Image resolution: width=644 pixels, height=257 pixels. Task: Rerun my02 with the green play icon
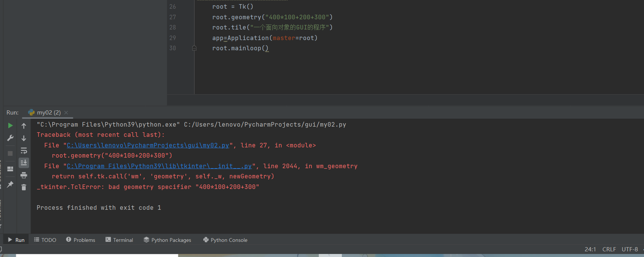(10, 125)
